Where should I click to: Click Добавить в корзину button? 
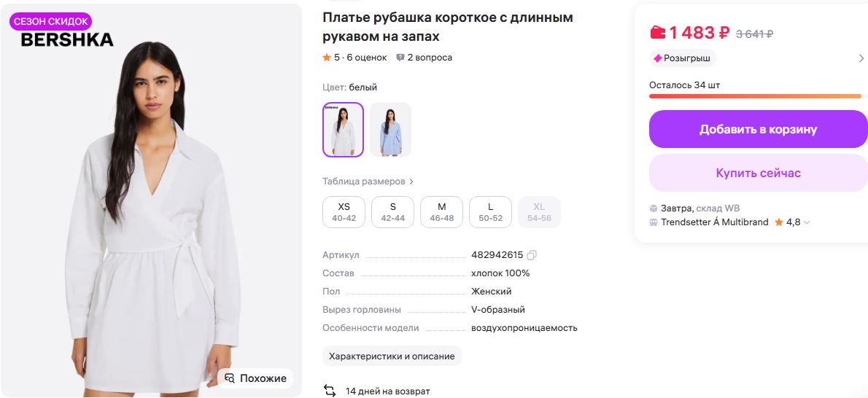point(759,129)
